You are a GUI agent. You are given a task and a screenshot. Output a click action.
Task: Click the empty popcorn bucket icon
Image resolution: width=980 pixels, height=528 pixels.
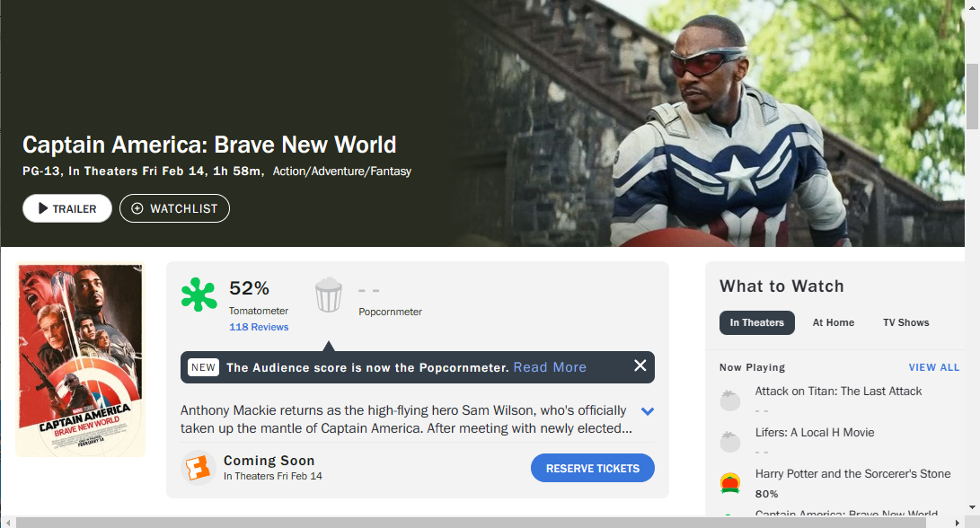(328, 295)
